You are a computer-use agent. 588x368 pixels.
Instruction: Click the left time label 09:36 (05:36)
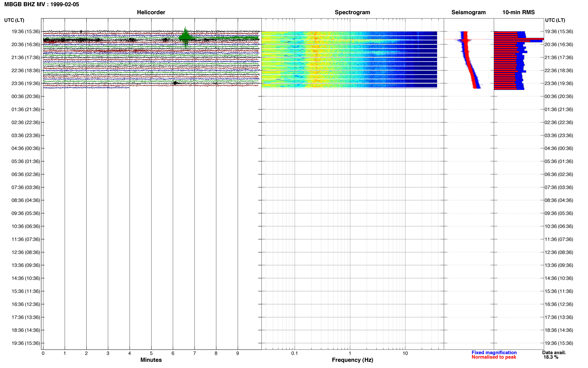tap(26, 213)
